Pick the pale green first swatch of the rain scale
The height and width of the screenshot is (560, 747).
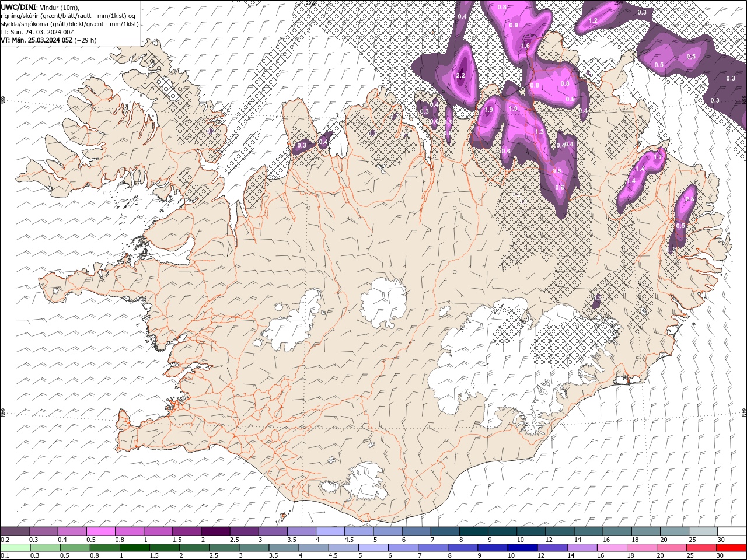(x=15, y=547)
